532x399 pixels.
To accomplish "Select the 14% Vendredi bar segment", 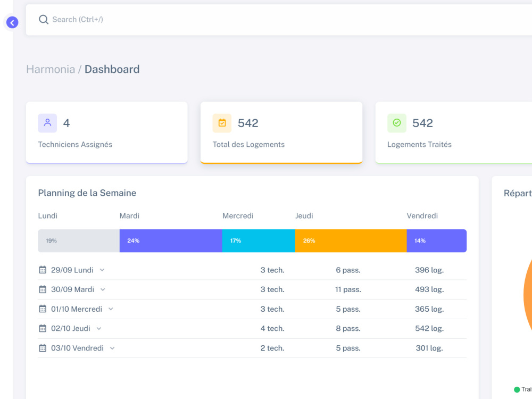I will click(437, 240).
